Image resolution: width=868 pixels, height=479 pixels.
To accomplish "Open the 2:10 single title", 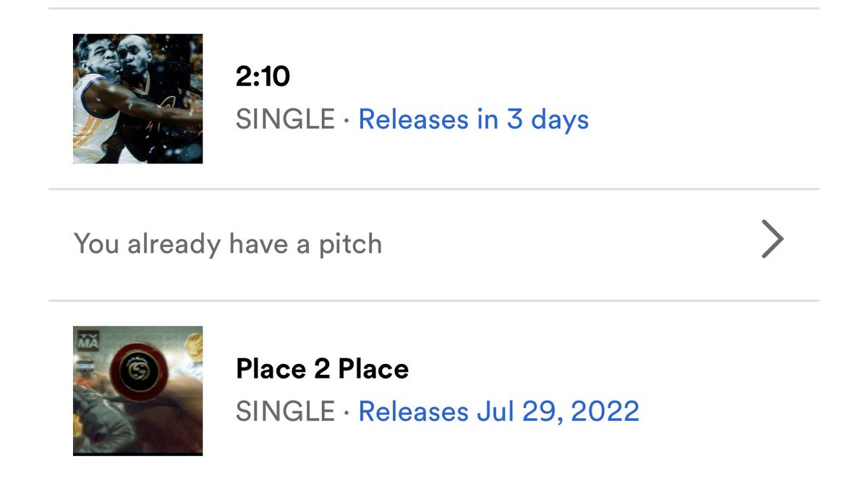I will pyautogui.click(x=263, y=77).
